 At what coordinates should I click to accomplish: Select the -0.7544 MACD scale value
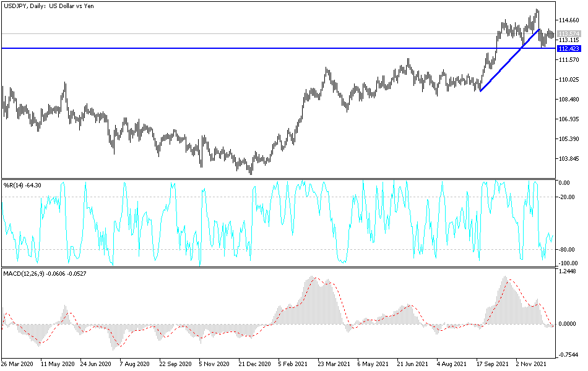click(x=568, y=354)
